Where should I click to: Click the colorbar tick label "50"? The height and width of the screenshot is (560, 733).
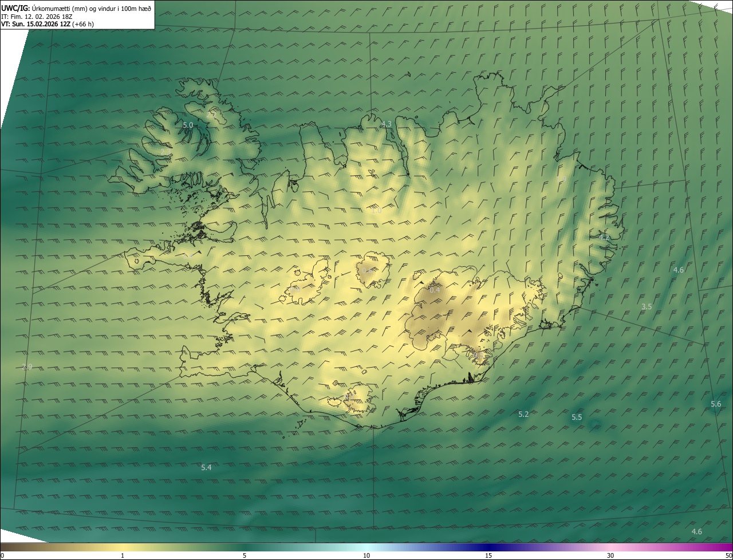(x=728, y=555)
